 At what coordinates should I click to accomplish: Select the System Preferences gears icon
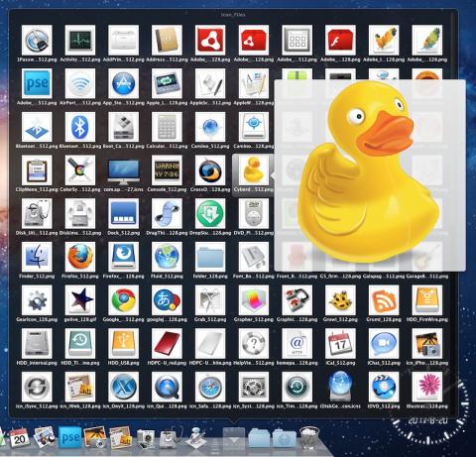(254, 387)
